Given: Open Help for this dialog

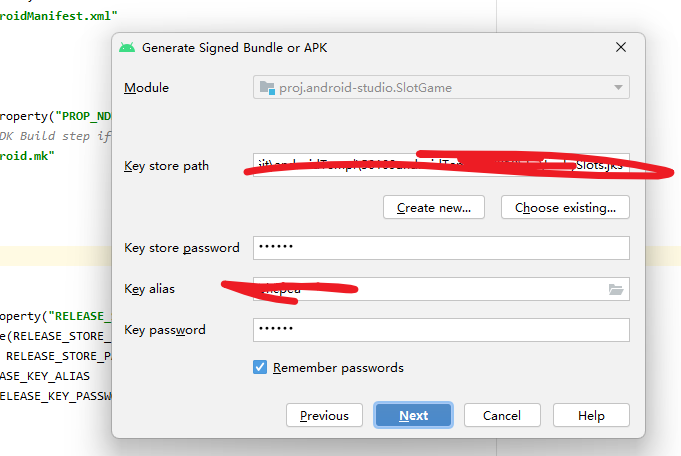Looking at the screenshot, I should pyautogui.click(x=591, y=415).
